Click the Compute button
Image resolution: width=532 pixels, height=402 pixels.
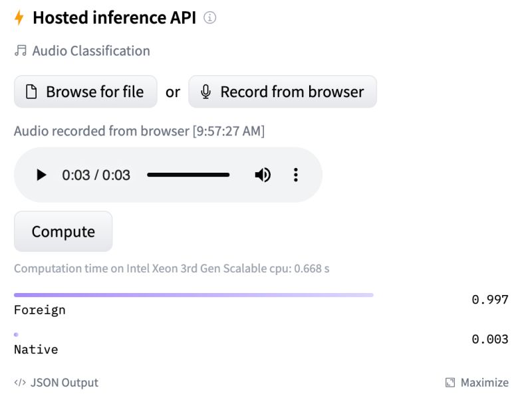[63, 231]
